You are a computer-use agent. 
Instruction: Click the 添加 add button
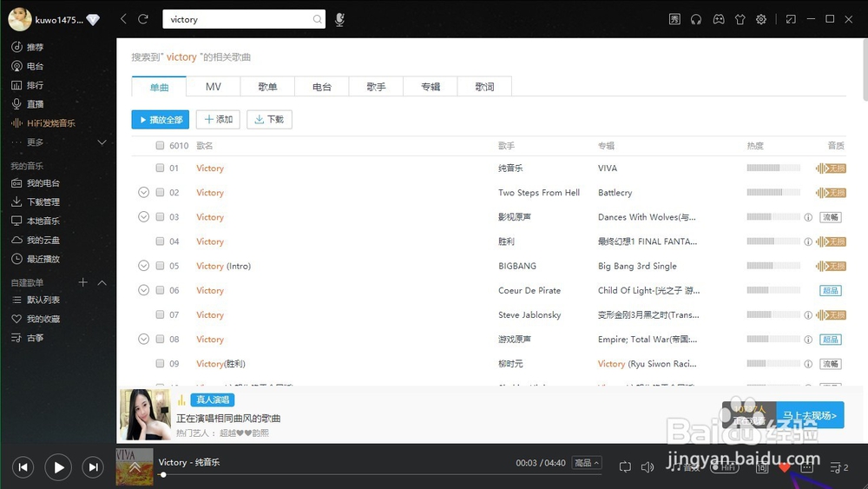click(x=218, y=119)
